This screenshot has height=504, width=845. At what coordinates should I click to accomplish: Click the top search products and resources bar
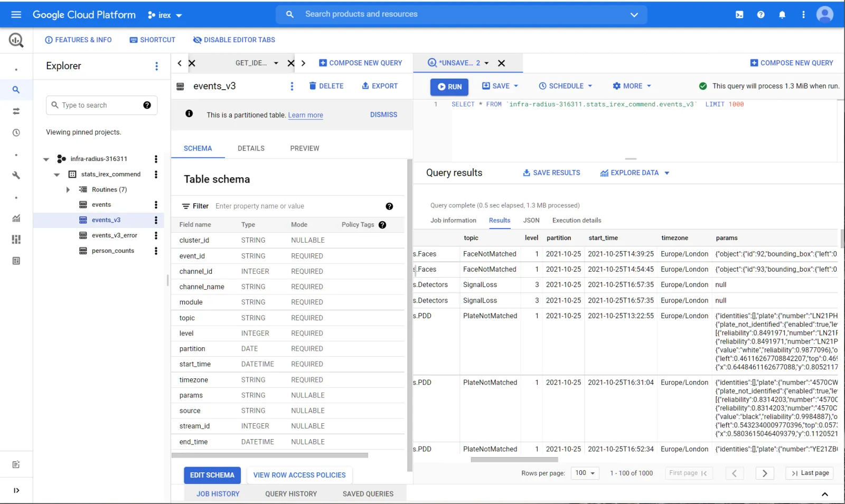point(461,15)
